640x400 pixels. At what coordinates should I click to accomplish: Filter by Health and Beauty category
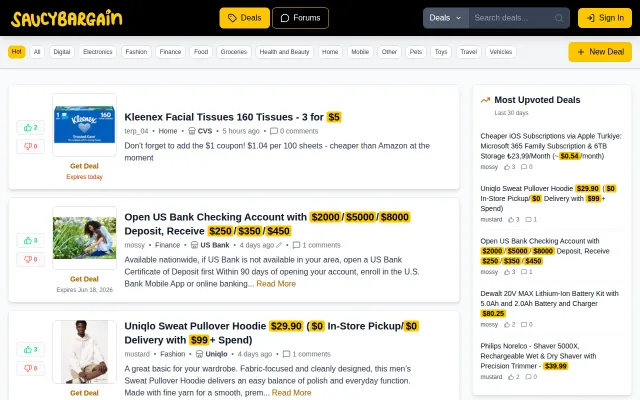(x=284, y=52)
